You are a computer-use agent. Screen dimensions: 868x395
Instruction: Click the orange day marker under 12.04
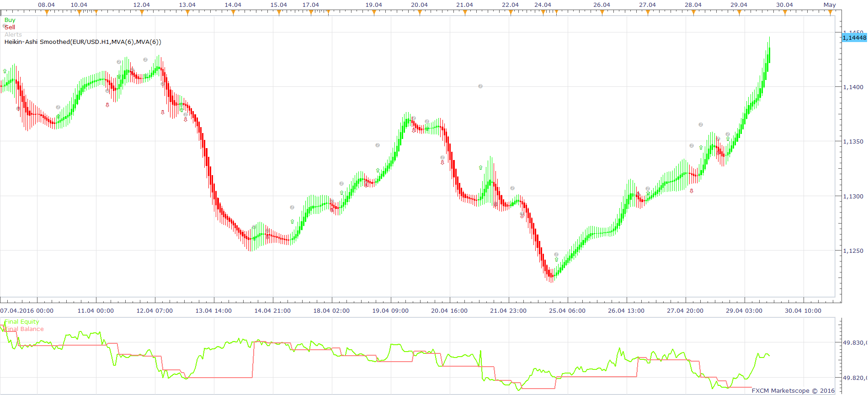tap(142, 12)
